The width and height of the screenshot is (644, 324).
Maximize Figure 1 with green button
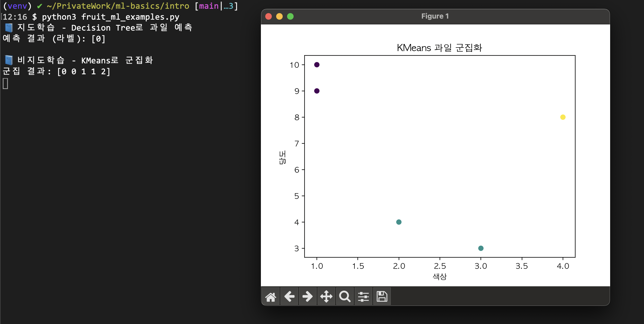click(x=290, y=16)
